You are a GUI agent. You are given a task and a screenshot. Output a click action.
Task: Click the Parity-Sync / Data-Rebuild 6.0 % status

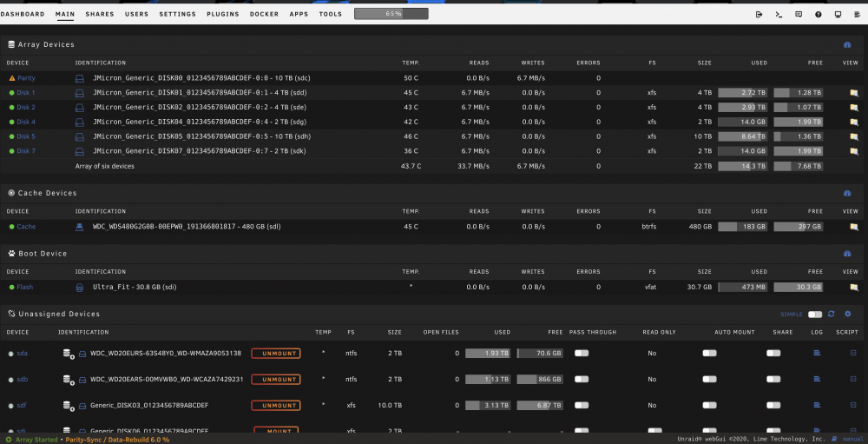tap(117, 440)
